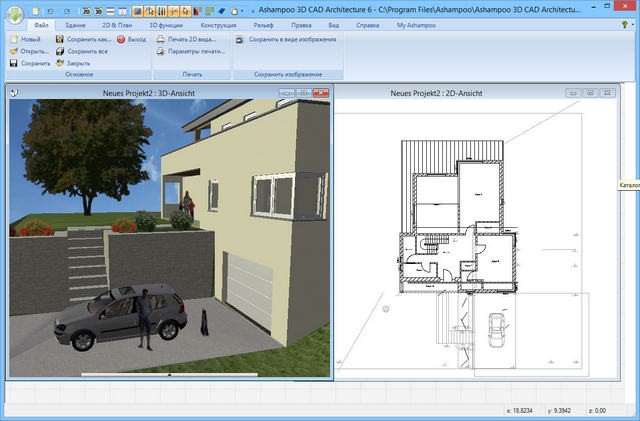Click the green layers icon in top toolbar
The image size is (640, 421).
click(210, 11)
